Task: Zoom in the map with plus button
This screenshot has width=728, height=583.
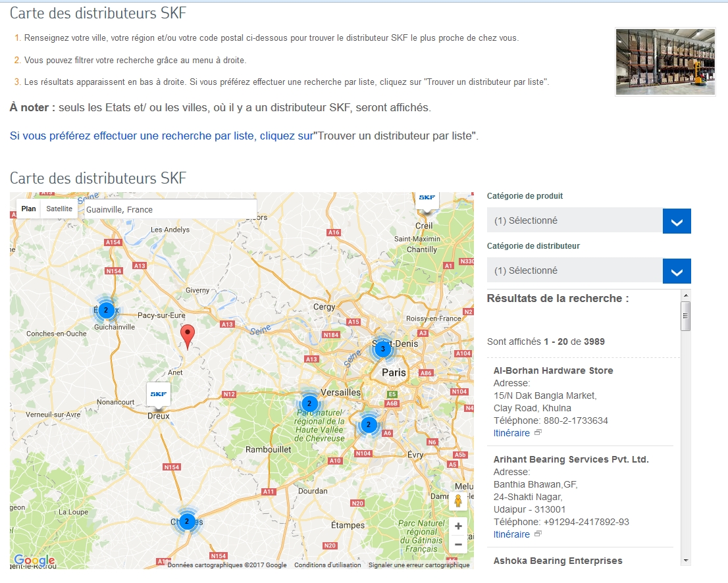Action: [458, 526]
